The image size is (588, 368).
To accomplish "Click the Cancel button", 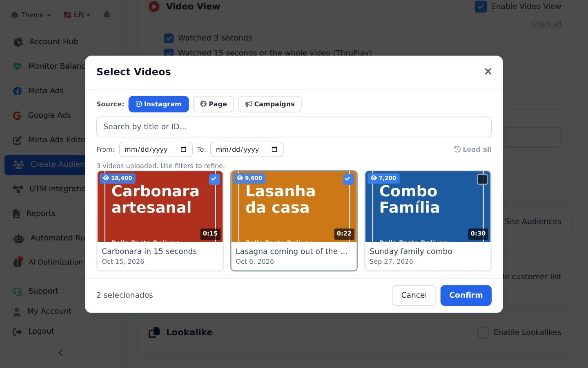I will (x=414, y=295).
